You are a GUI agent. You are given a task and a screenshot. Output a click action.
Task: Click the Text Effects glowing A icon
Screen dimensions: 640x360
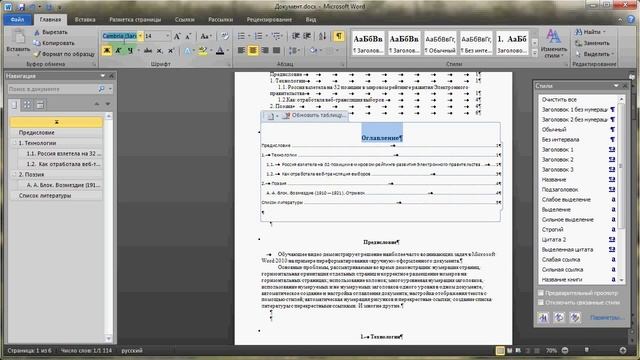click(187, 51)
